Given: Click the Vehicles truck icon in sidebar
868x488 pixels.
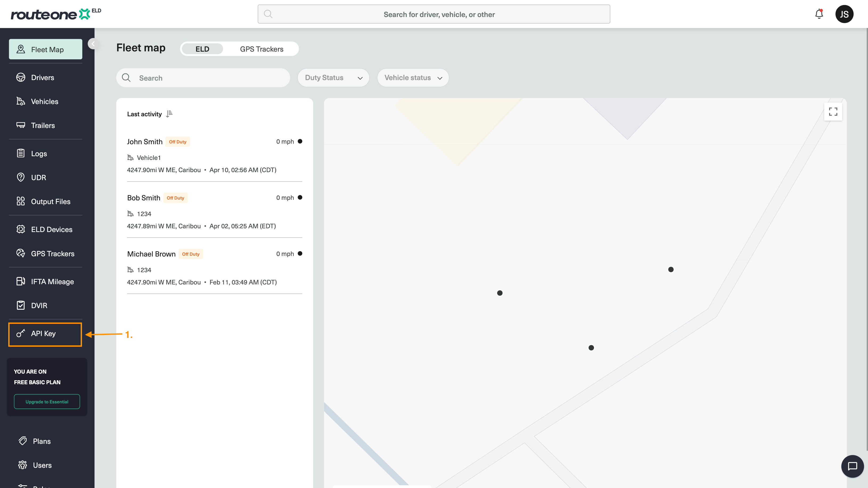Looking at the screenshot, I should coord(21,101).
